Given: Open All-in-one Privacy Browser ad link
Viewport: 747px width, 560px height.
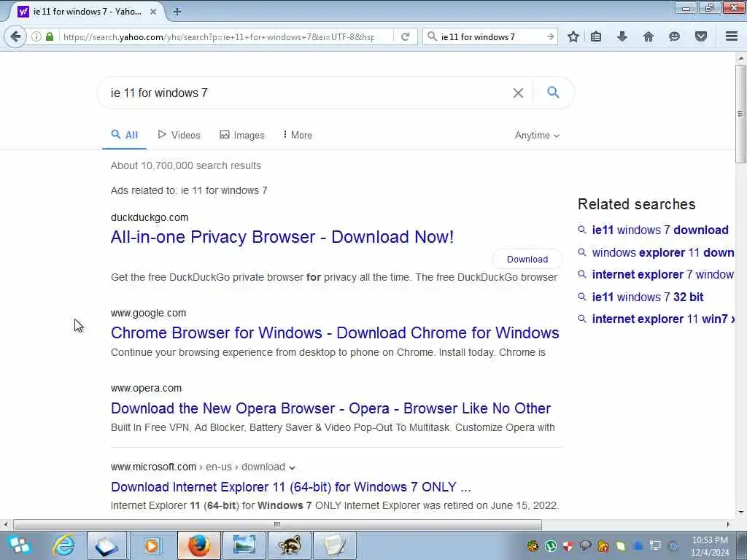Looking at the screenshot, I should [x=282, y=237].
